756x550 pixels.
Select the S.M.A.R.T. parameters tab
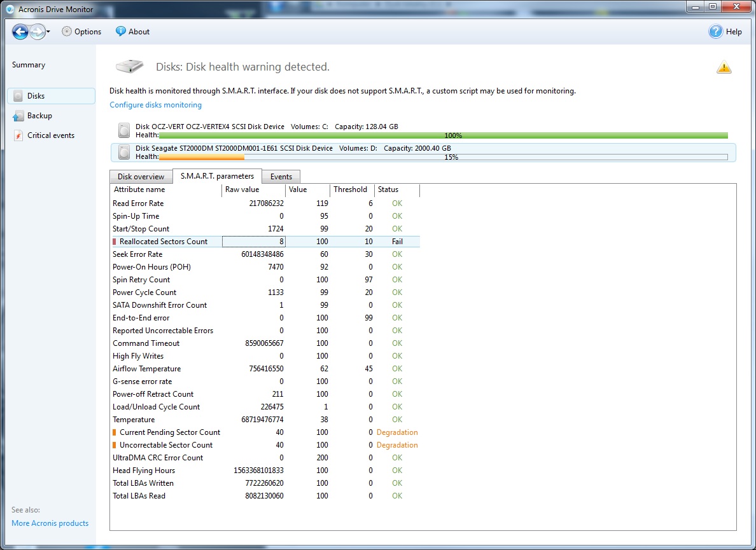click(217, 176)
